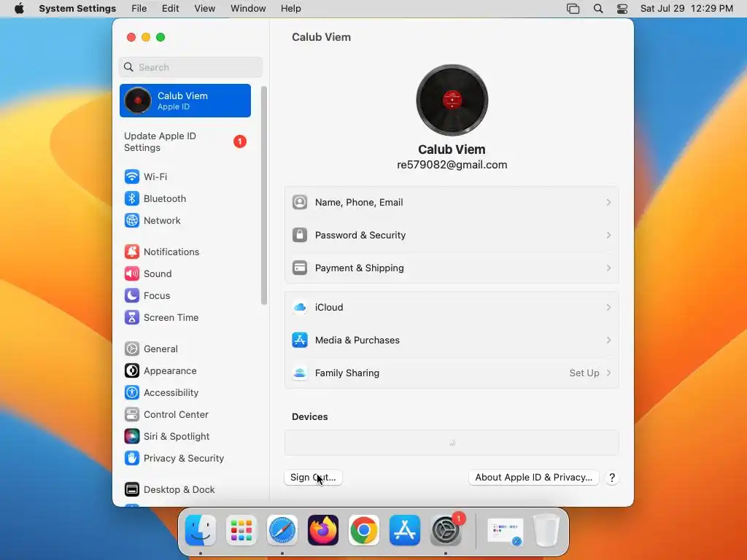Click the question mark help button
Screen dimensions: 747x560
(x=612, y=478)
